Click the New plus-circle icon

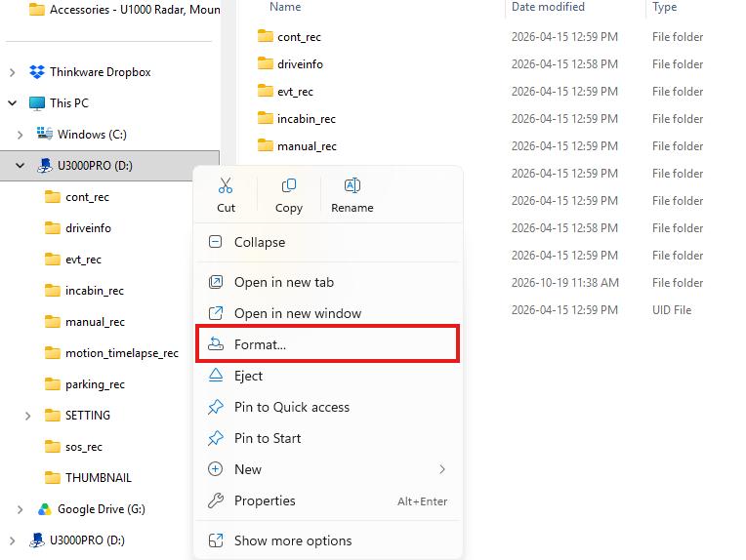click(215, 469)
